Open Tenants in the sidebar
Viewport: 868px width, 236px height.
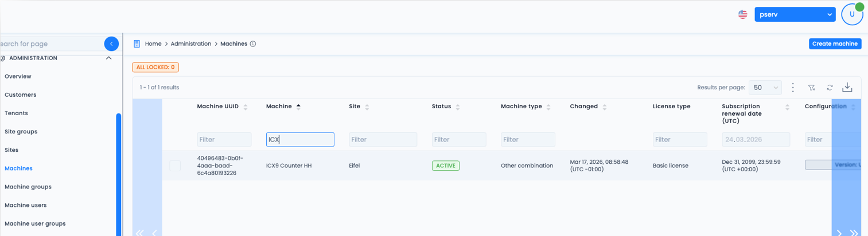point(16,113)
